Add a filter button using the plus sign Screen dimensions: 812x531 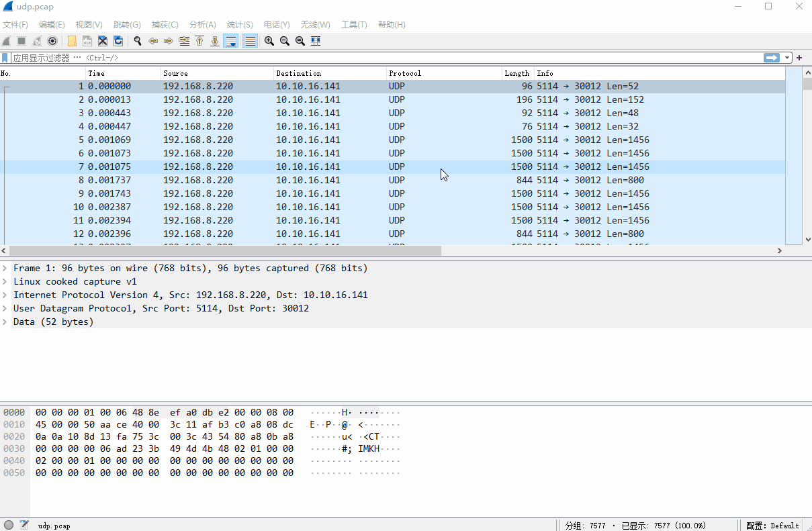[799, 57]
